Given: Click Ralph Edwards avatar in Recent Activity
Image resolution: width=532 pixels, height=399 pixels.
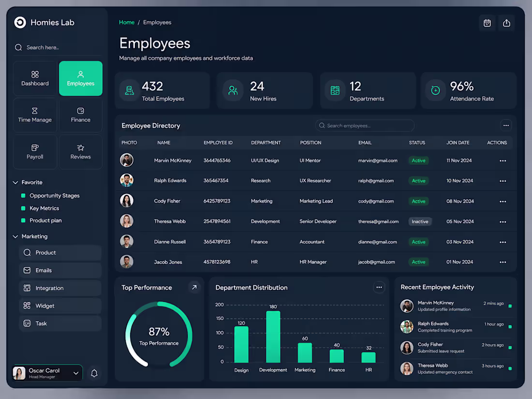Looking at the screenshot, I should click(406, 327).
